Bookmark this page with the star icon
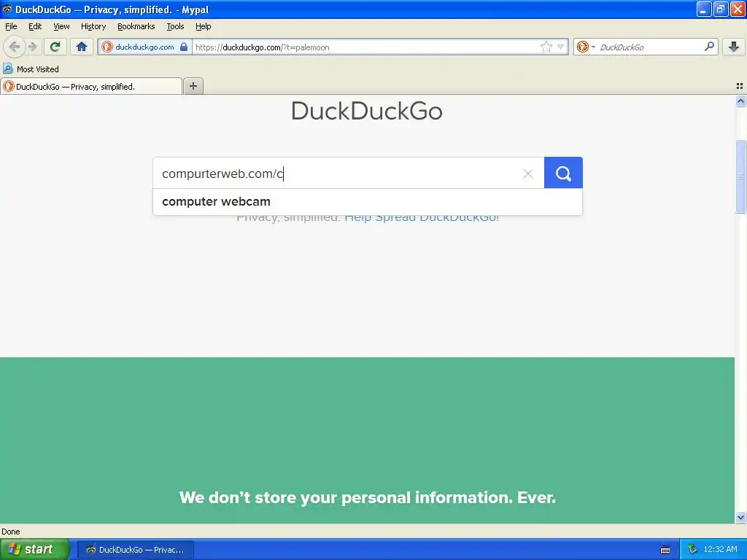Screen dimensions: 747x560 click(546, 47)
